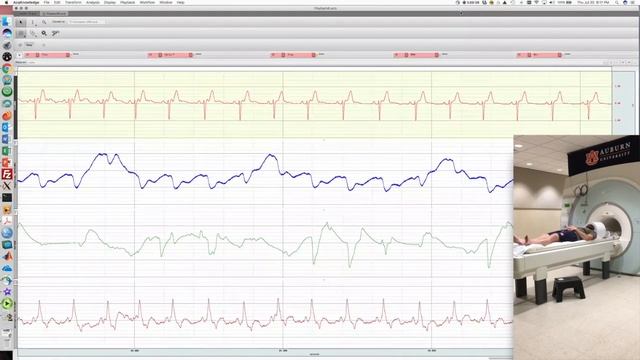
Task: Open third measurement channel selector
Action: 278,55
